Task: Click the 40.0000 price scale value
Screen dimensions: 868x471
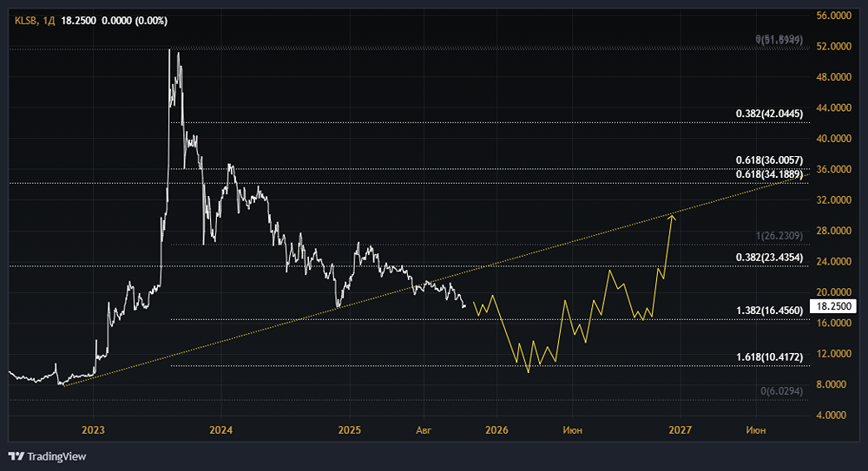Action: (x=833, y=139)
